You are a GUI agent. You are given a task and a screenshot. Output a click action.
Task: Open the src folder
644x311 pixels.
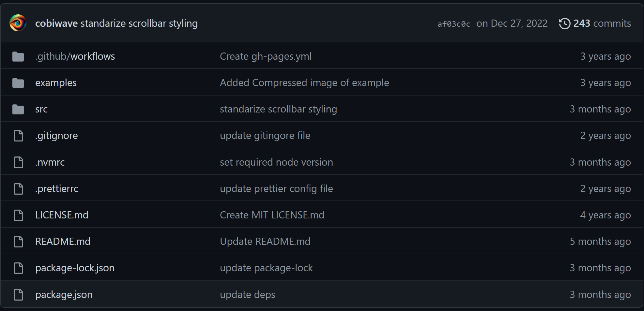[x=41, y=109]
